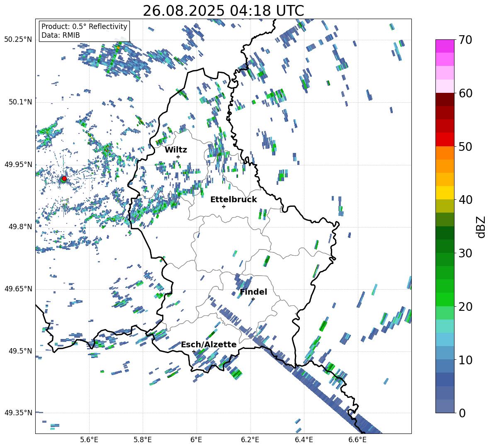Click the dBZ colorbar label
This screenshot has width=491, height=448.
481,227
